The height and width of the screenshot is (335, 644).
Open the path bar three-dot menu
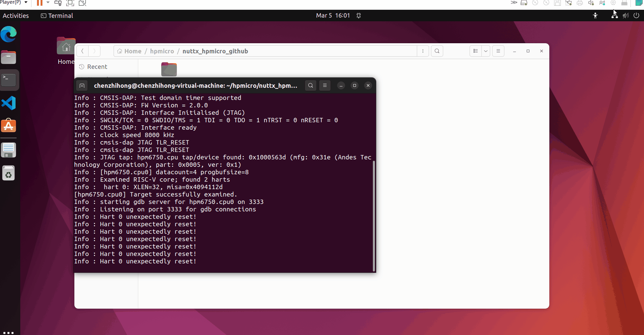423,51
